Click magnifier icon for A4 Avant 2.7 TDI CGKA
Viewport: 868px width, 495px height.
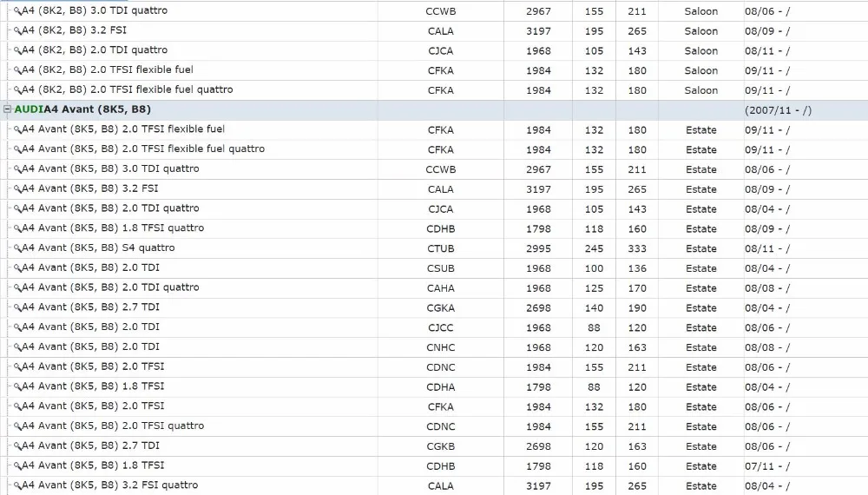click(x=17, y=307)
